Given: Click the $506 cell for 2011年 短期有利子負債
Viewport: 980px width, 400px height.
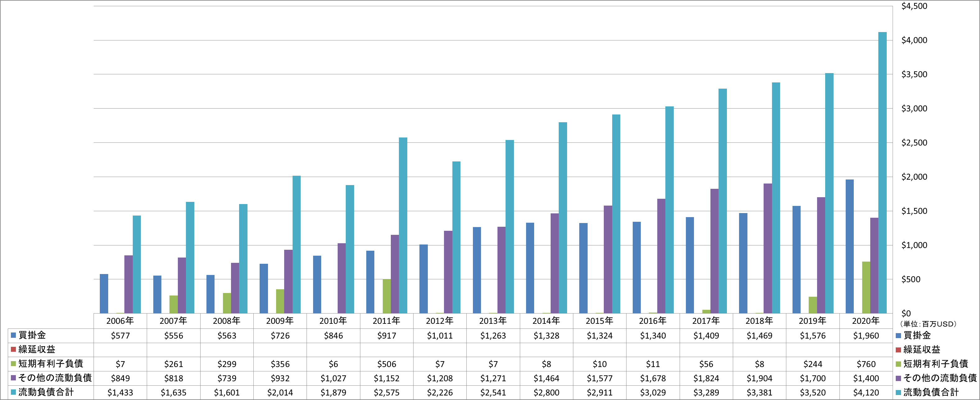Looking at the screenshot, I should [x=386, y=364].
